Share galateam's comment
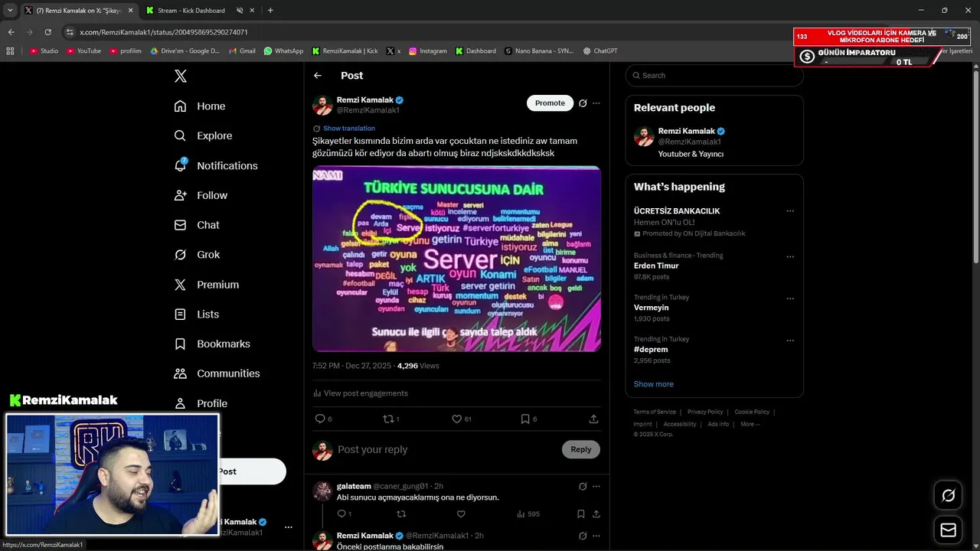Screen dimensions: 980x551 point(596,514)
